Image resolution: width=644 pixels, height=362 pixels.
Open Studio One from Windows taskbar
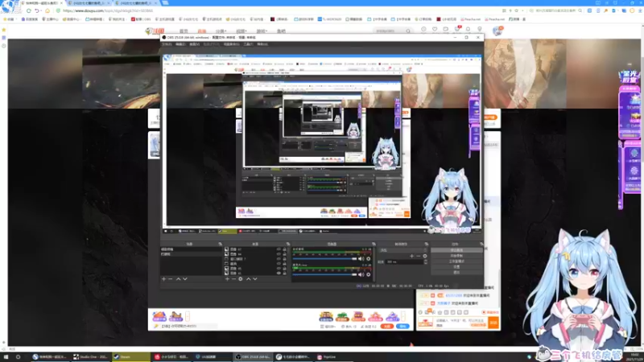[91, 357]
